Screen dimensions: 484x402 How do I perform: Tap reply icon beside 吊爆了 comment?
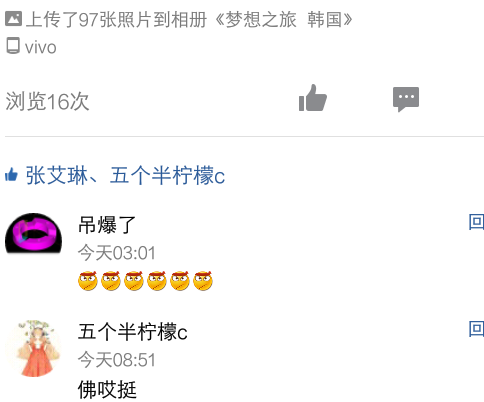pos(476,222)
